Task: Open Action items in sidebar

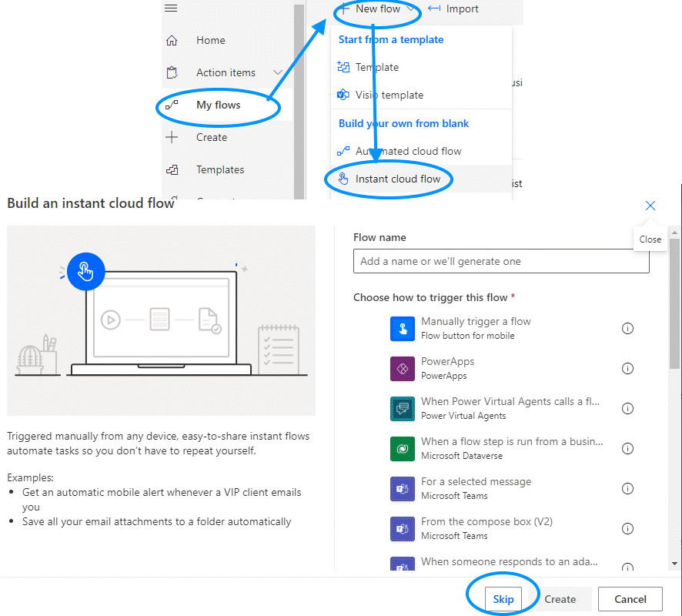Action: tap(226, 72)
